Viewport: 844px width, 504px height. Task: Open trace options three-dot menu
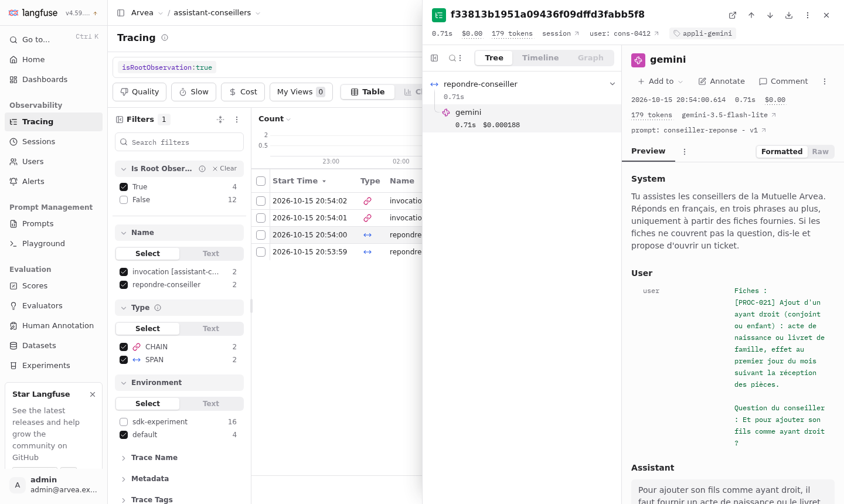click(x=808, y=15)
